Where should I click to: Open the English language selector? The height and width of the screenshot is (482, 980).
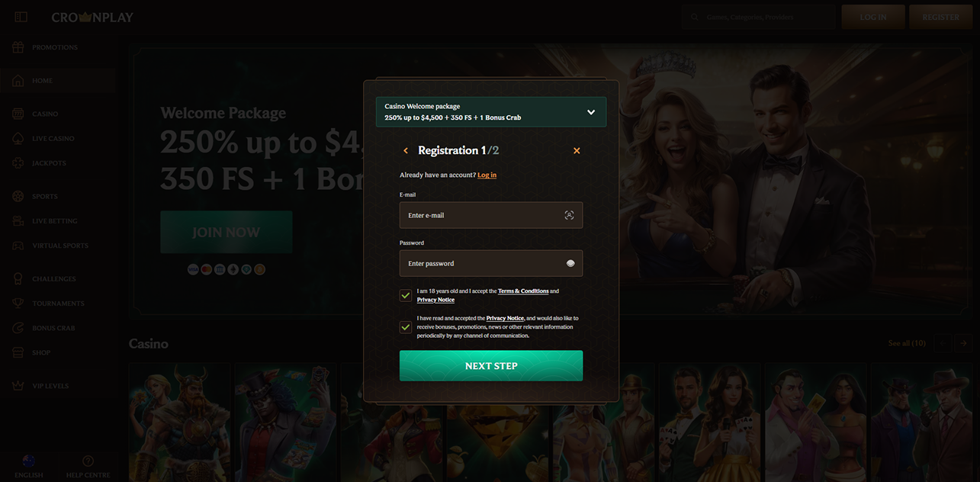29,461
